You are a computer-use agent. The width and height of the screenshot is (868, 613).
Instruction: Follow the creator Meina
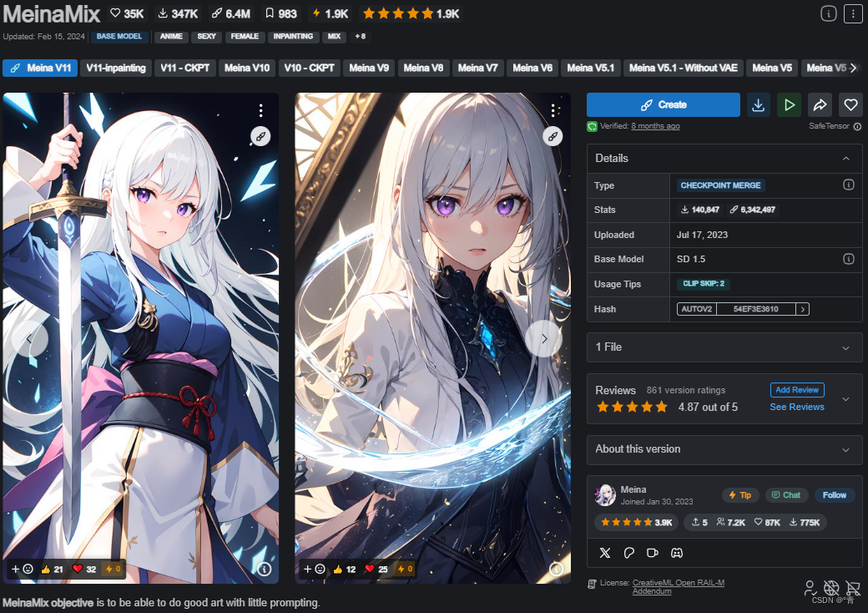tap(835, 495)
